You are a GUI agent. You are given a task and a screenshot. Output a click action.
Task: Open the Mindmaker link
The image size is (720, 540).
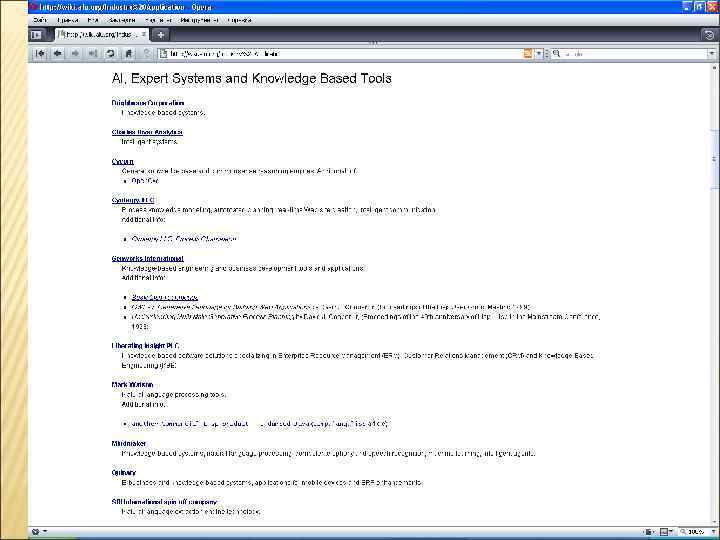(x=129, y=444)
